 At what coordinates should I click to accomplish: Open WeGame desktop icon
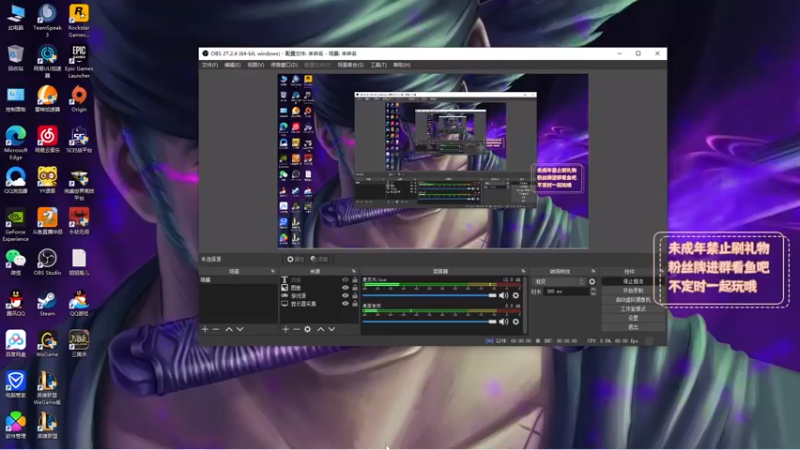[47, 343]
